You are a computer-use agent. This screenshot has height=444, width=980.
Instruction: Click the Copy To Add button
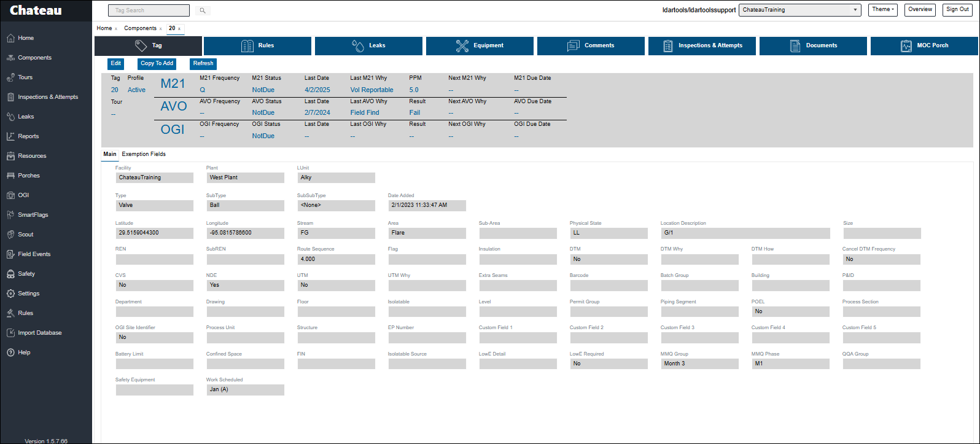click(157, 63)
